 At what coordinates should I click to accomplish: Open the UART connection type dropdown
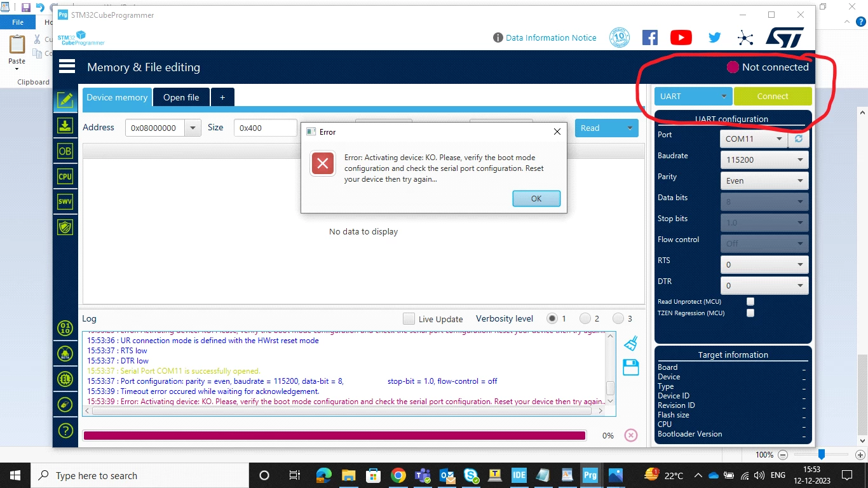click(x=693, y=97)
